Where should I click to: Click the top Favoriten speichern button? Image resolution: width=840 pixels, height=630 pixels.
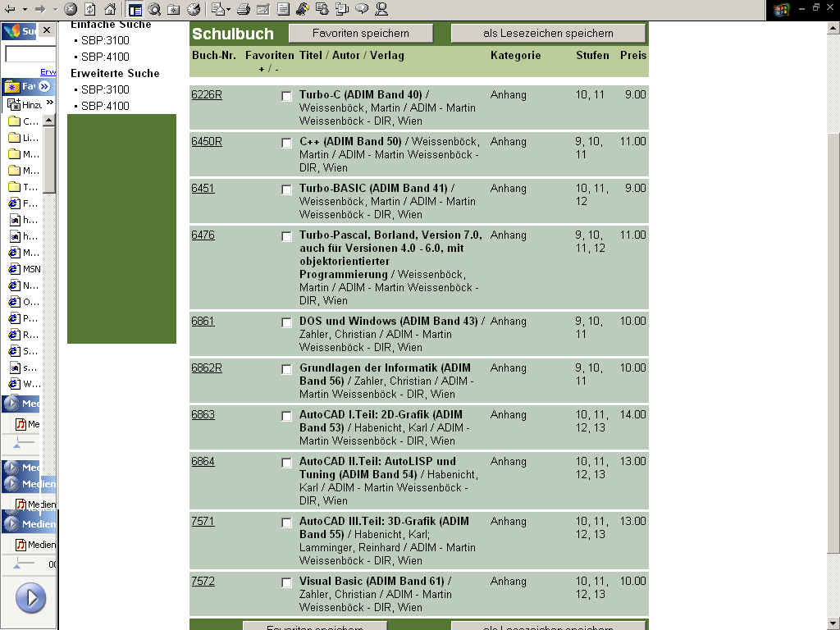click(361, 33)
